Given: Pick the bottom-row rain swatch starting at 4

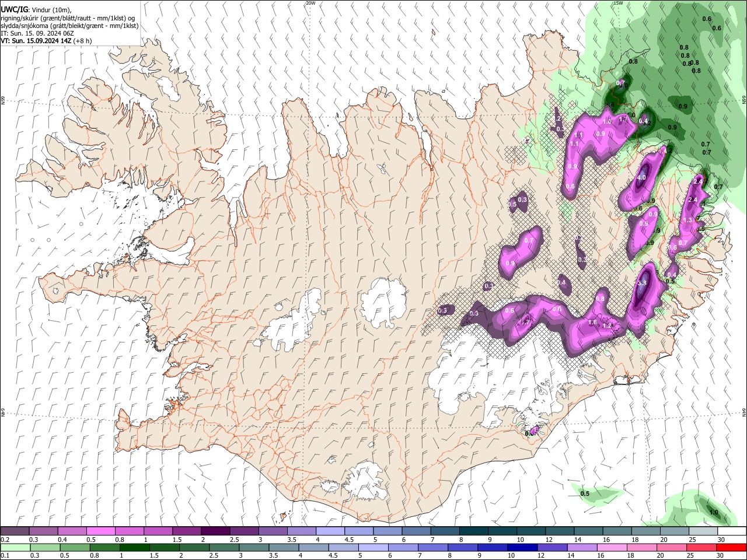Looking at the screenshot, I should (313, 547).
